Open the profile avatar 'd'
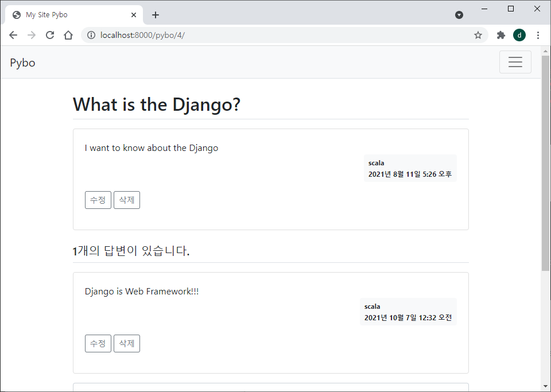The image size is (551, 392). click(x=519, y=35)
